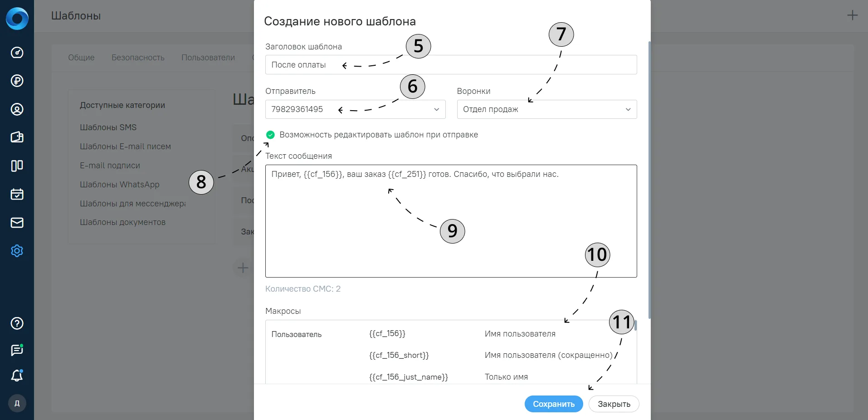Expand the Воронки dropdown 'Отдел продаж'

pyautogui.click(x=547, y=109)
